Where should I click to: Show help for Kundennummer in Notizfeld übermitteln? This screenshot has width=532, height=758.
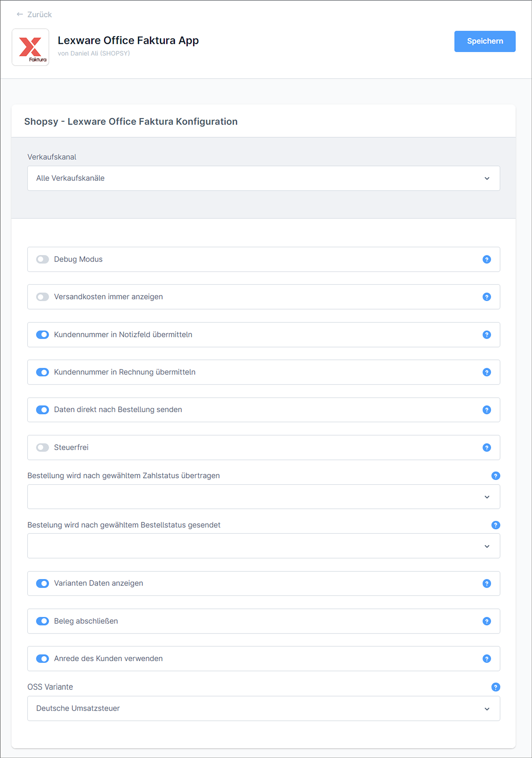coord(487,334)
